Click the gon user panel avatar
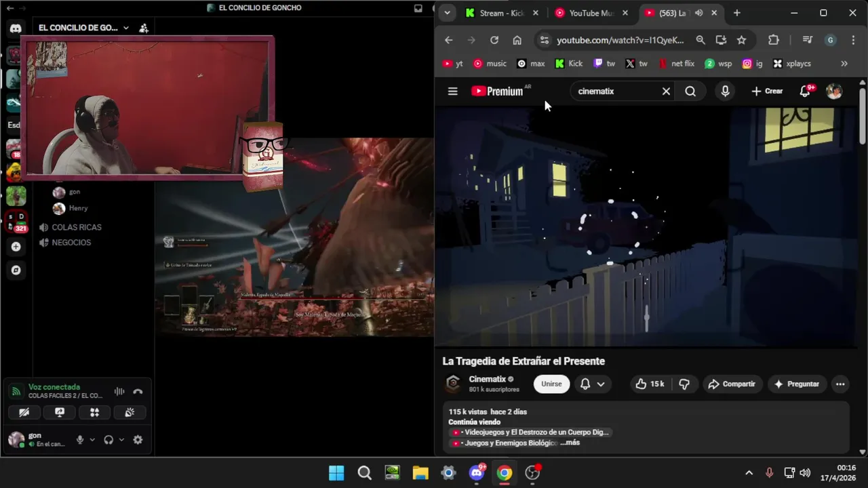The image size is (868, 488). coord(16,439)
